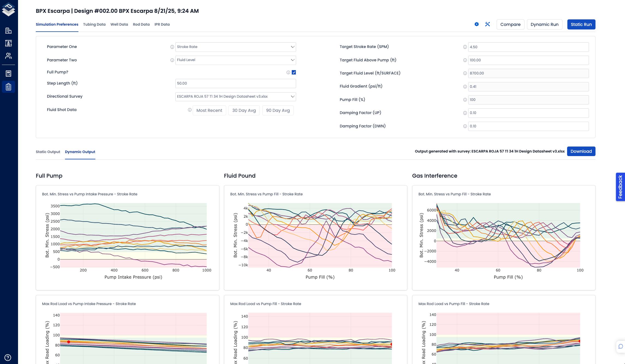The image size is (625, 364).
Task: Open the Tubing Data tab
Action: [94, 24]
